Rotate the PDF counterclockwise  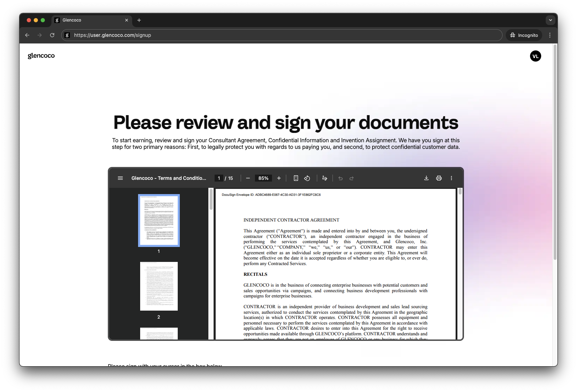(307, 178)
